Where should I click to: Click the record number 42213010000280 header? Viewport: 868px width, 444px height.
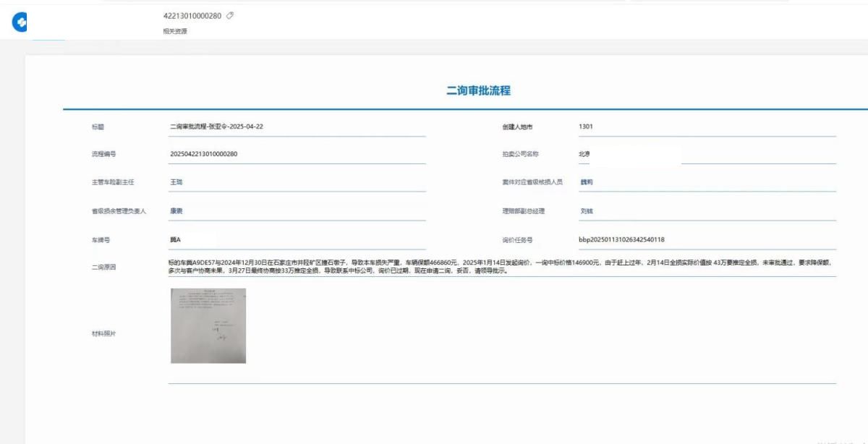[193, 15]
